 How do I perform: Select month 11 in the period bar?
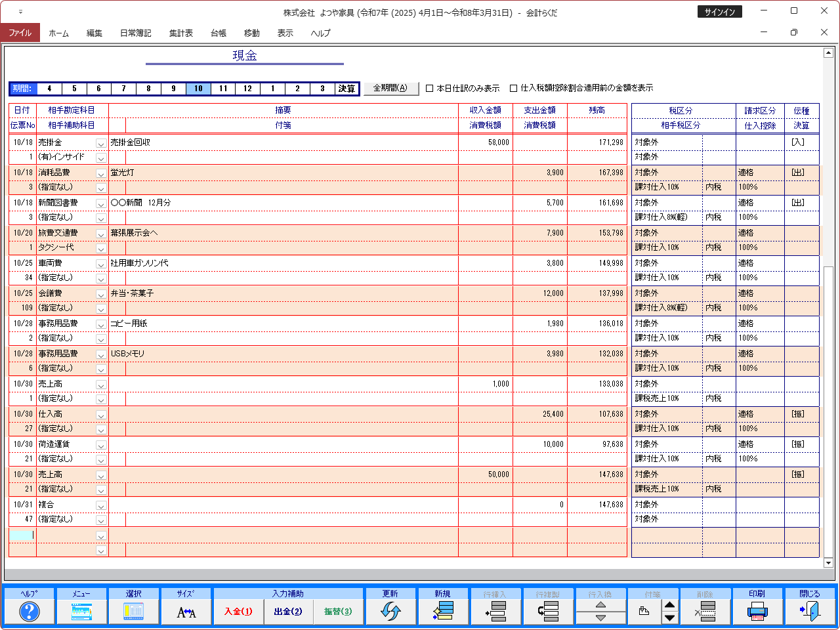coord(223,89)
